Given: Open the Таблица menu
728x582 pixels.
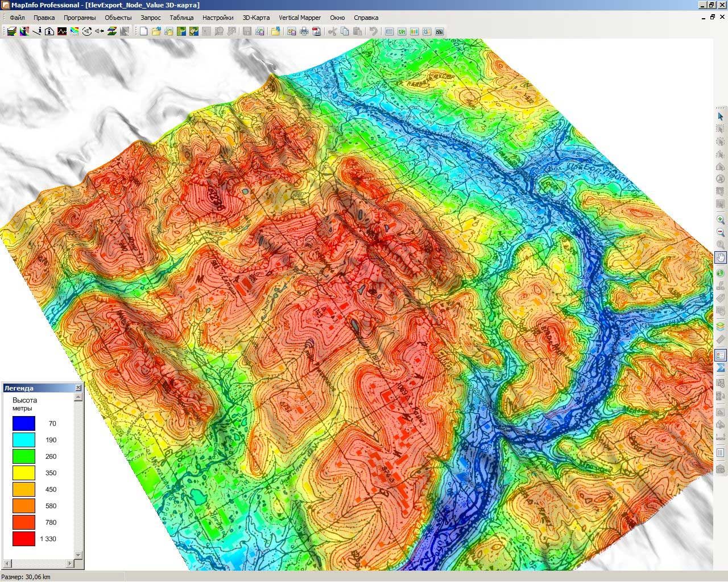Looking at the screenshot, I should point(181,18).
